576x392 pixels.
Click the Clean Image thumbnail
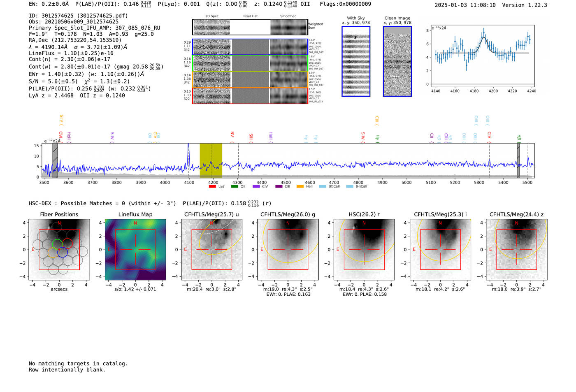point(397,61)
